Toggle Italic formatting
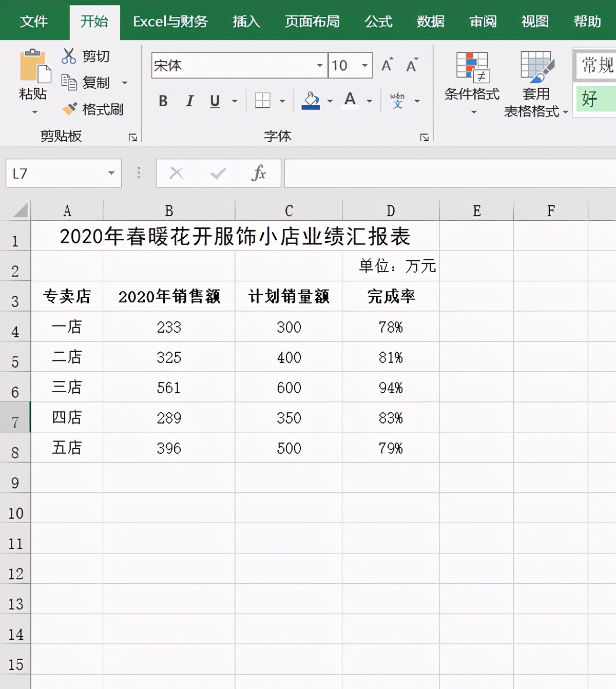 point(189,101)
